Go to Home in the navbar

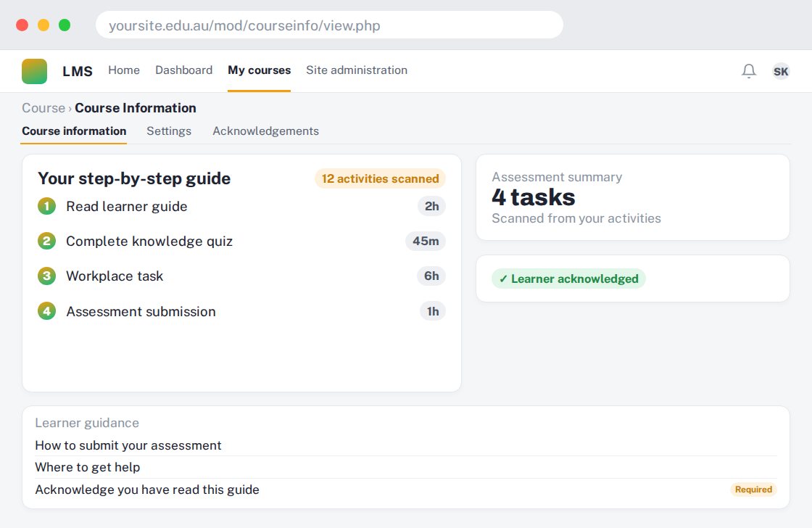pyautogui.click(x=124, y=70)
